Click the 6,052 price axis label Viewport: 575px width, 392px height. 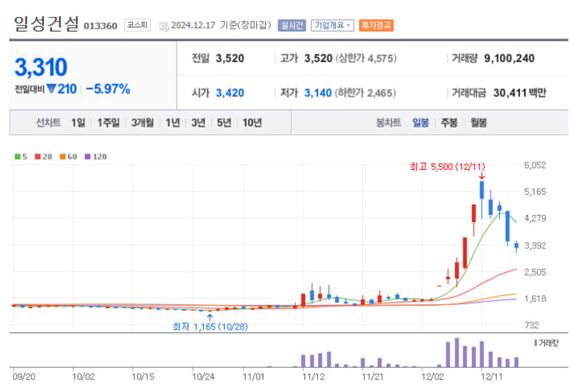click(535, 165)
